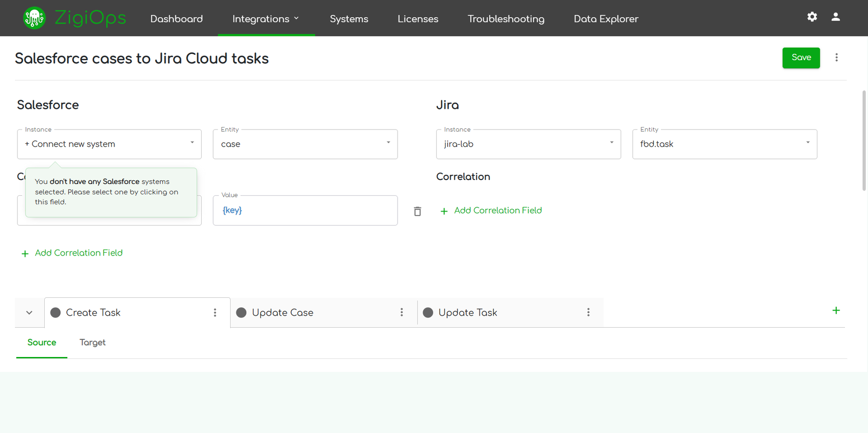
Task: Open the Licenses page
Action: pos(418,19)
